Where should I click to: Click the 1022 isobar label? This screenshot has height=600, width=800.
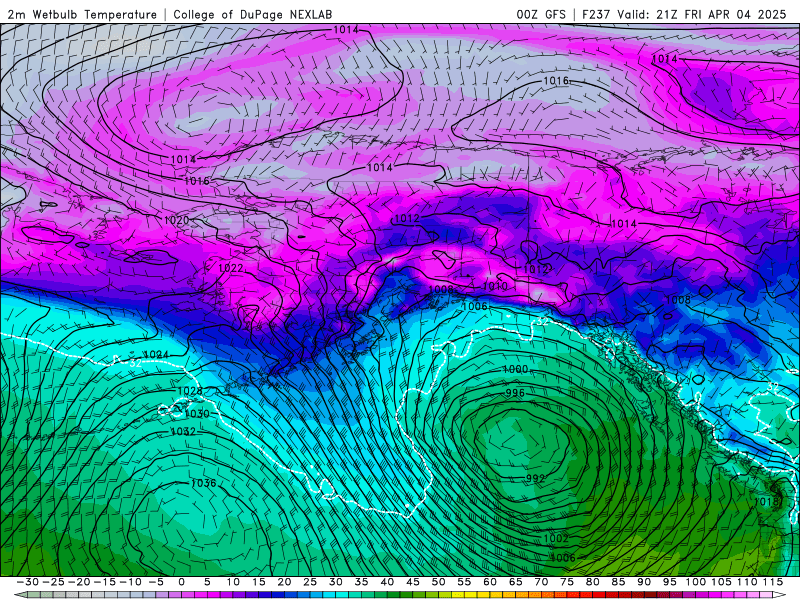231,268
